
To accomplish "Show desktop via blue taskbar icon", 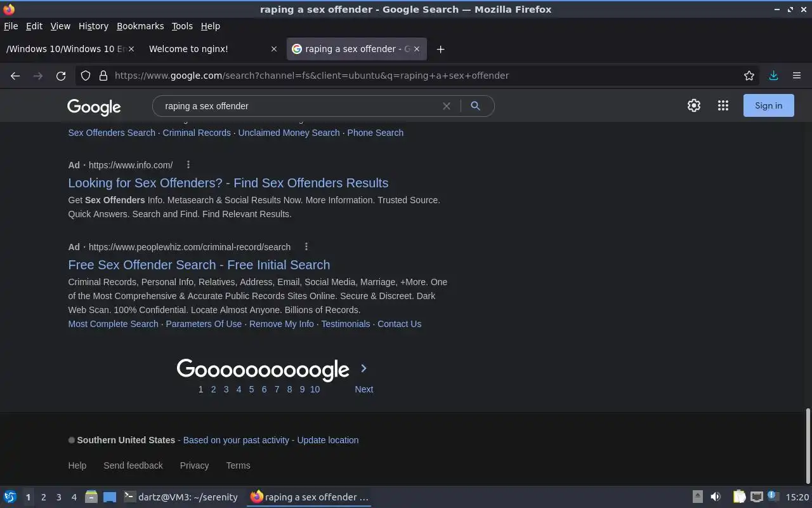I will click(110, 497).
